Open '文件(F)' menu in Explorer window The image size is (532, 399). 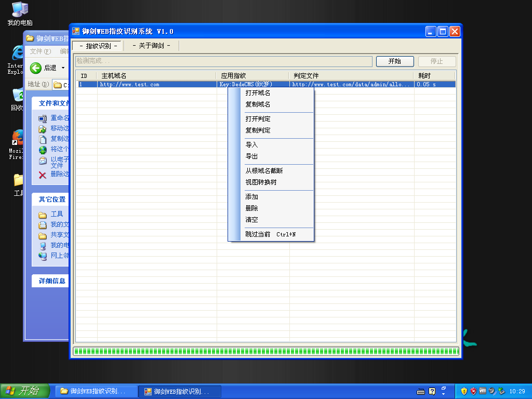click(x=41, y=51)
